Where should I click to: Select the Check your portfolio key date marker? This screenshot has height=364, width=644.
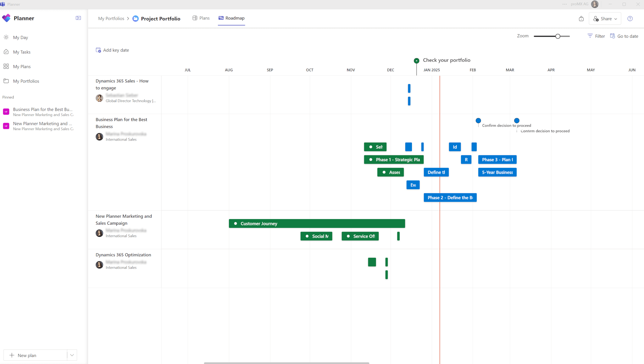tap(416, 60)
